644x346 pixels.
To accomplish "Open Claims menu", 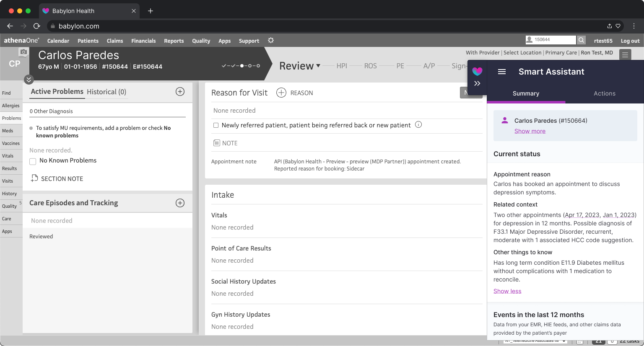I will click(115, 41).
